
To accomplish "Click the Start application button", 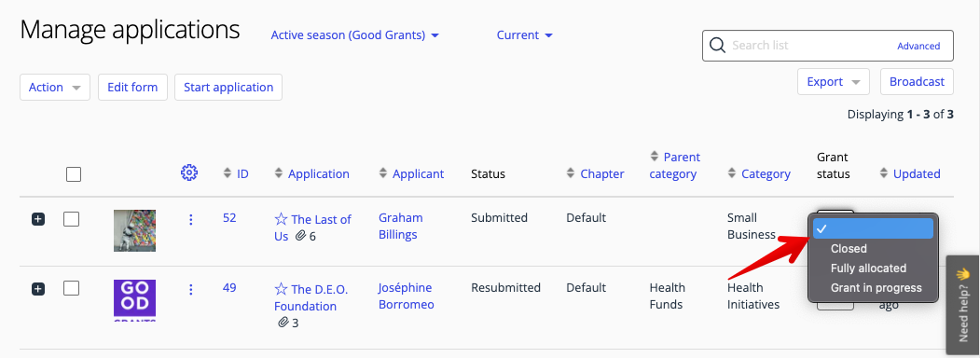I will click(x=228, y=88).
